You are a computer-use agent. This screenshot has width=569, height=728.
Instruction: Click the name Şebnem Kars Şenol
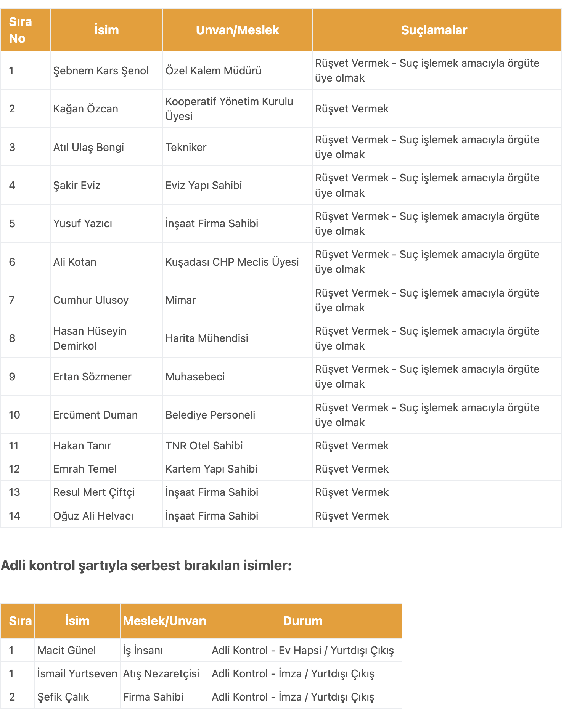[x=101, y=71]
